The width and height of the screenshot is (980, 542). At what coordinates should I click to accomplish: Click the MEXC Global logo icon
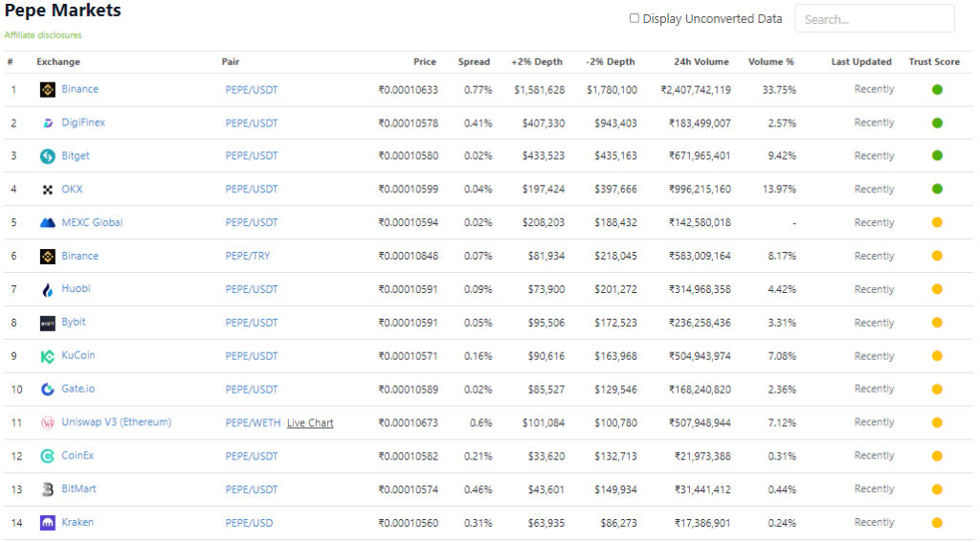(x=48, y=222)
